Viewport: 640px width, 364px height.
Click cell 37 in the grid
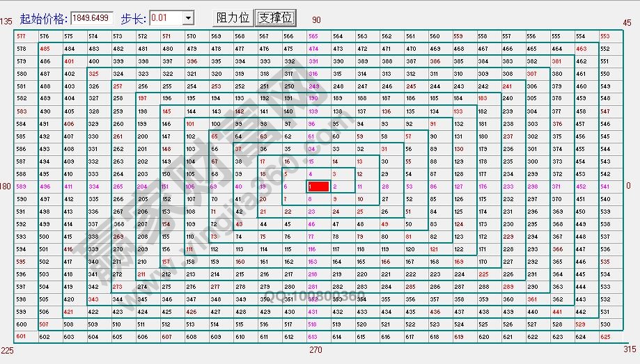click(x=238, y=149)
